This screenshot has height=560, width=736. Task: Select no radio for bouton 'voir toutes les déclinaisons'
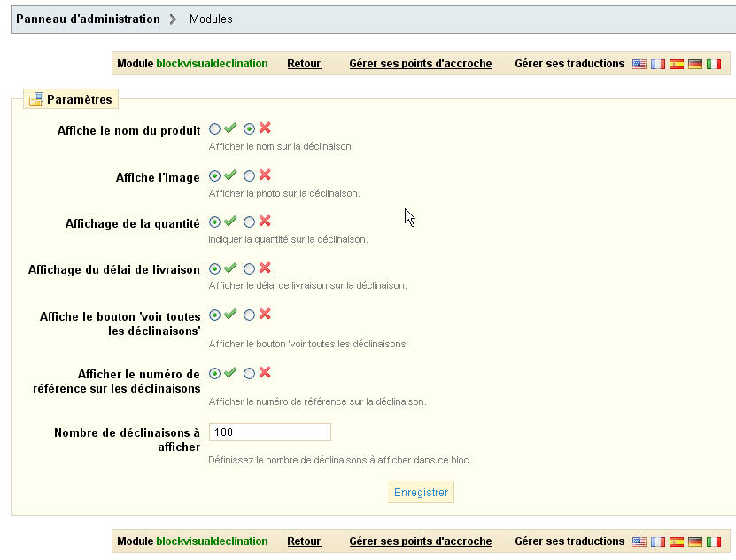point(249,315)
